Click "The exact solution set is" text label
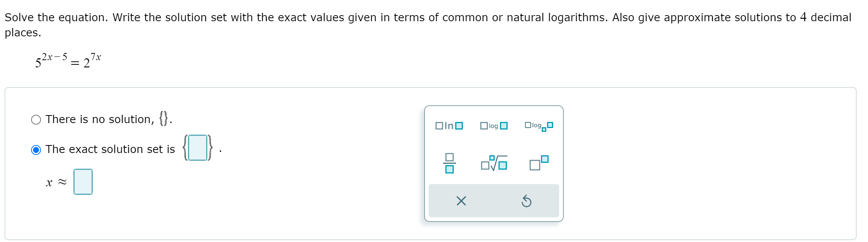Image resolution: width=868 pixels, height=242 pixels. click(x=110, y=149)
